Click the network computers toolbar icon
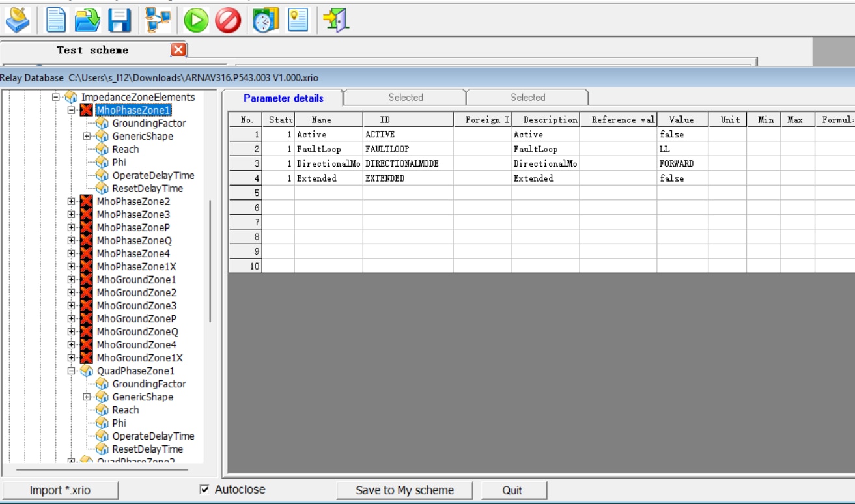The height and width of the screenshot is (504, 855). (x=158, y=20)
